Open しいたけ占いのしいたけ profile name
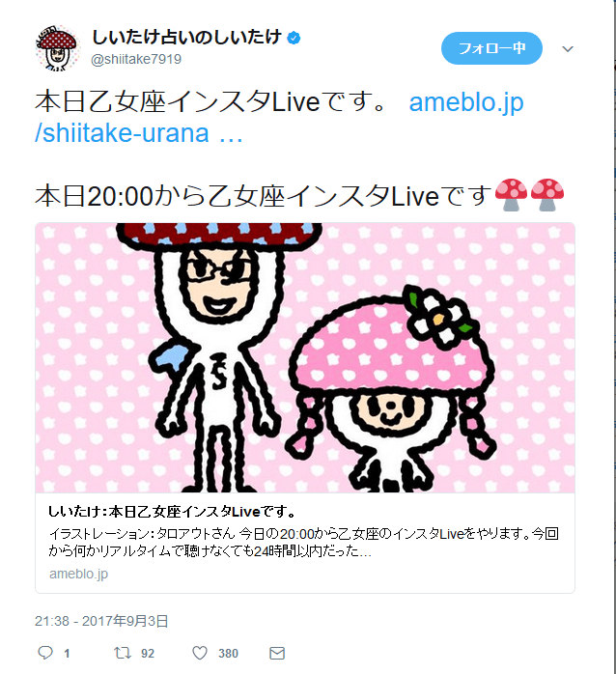The width and height of the screenshot is (616, 674). [187, 38]
